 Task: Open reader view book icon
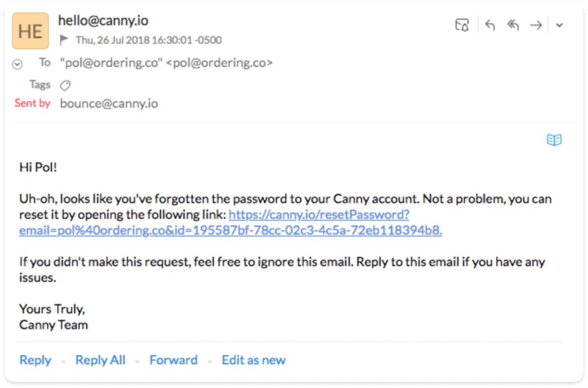click(x=553, y=140)
